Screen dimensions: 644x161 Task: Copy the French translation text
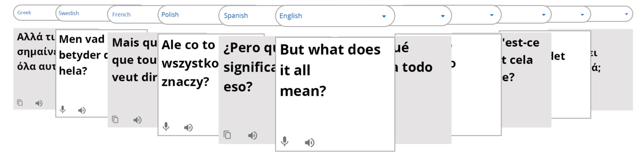[x=115, y=120]
